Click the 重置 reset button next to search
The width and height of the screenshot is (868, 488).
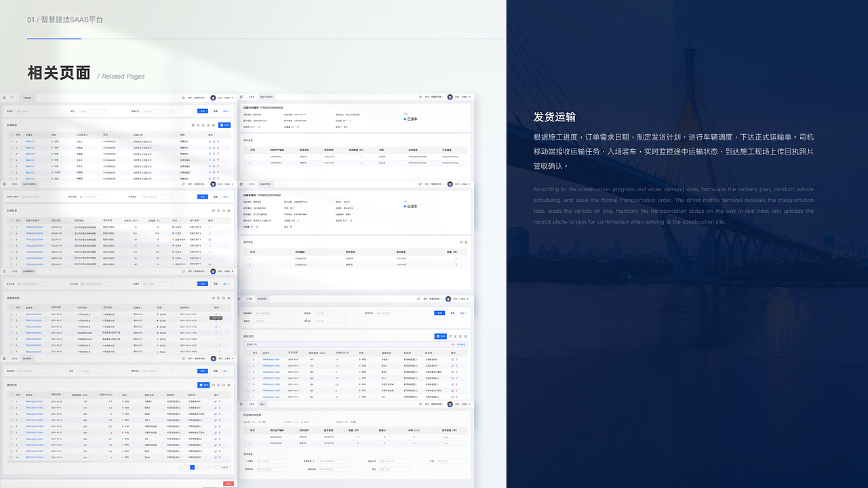[x=215, y=111]
